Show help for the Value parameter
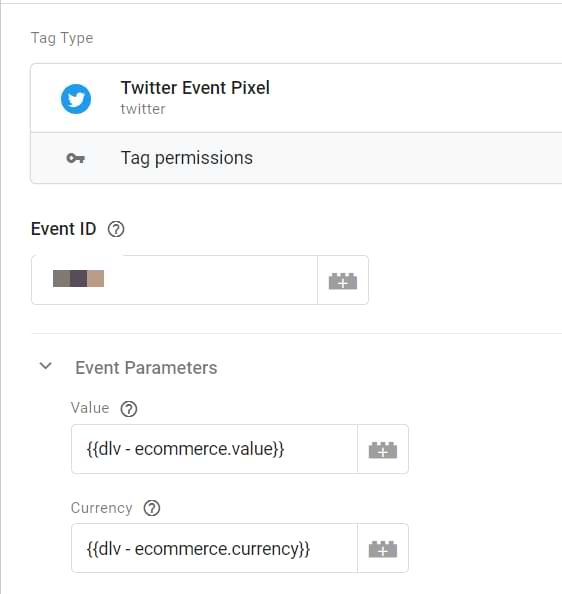 pos(129,409)
